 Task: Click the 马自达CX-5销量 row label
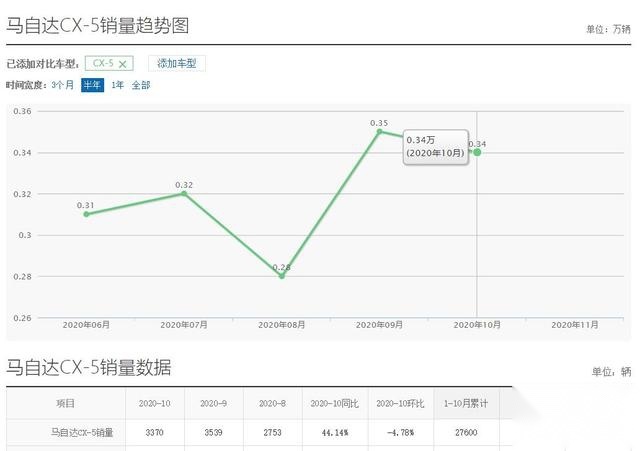pos(82,432)
